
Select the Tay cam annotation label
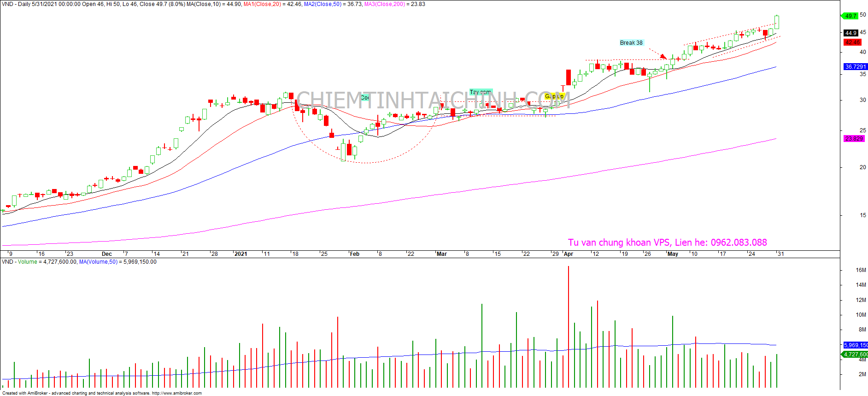[x=481, y=92]
